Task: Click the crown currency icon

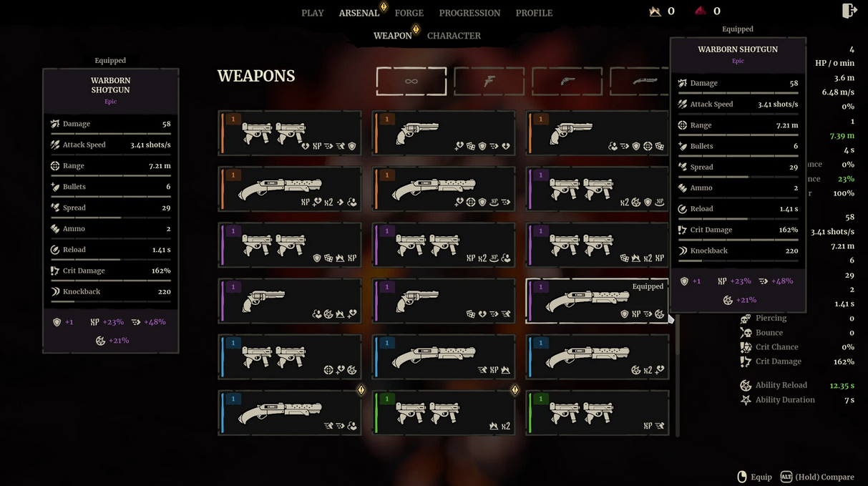Action: tap(655, 11)
